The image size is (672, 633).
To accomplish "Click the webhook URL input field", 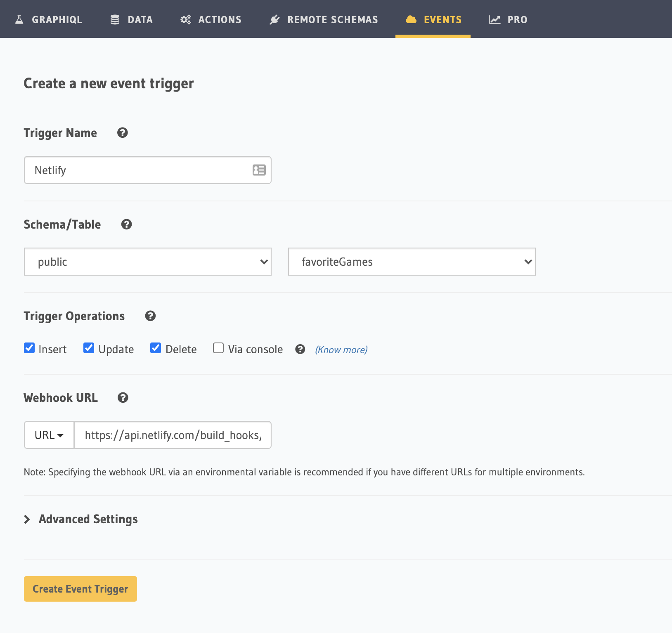I will (x=173, y=435).
